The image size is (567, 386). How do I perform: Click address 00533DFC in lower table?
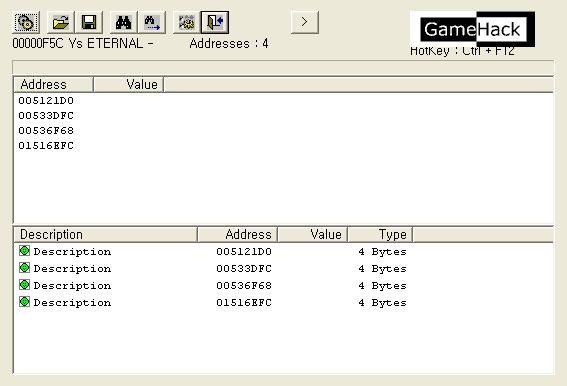(x=244, y=269)
